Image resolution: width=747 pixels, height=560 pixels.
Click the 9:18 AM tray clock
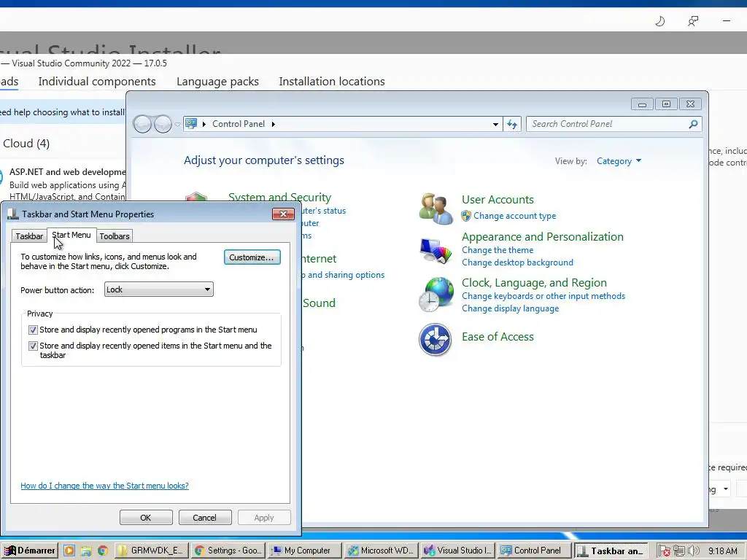[722, 551]
